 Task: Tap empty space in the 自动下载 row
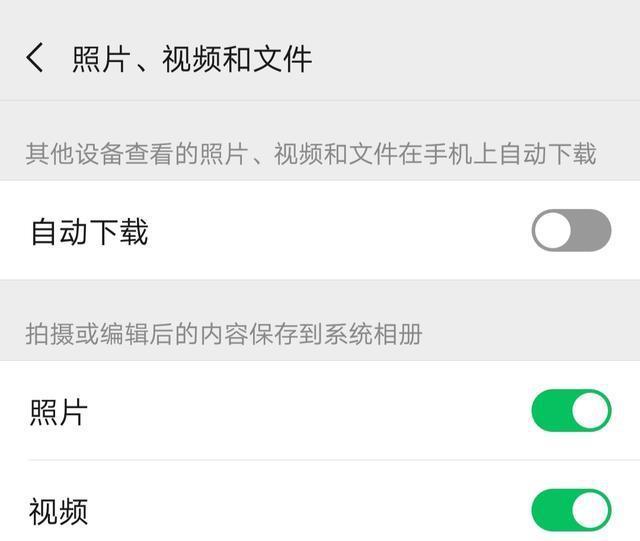point(339,230)
